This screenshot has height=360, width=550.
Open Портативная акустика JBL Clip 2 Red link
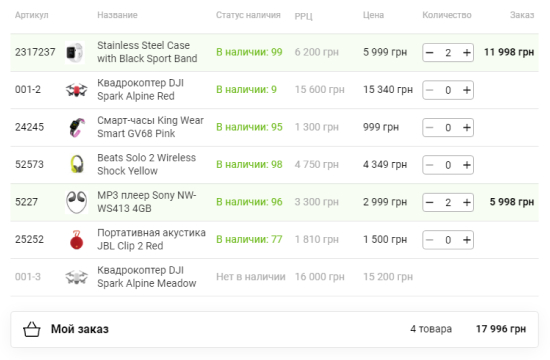coord(151,239)
